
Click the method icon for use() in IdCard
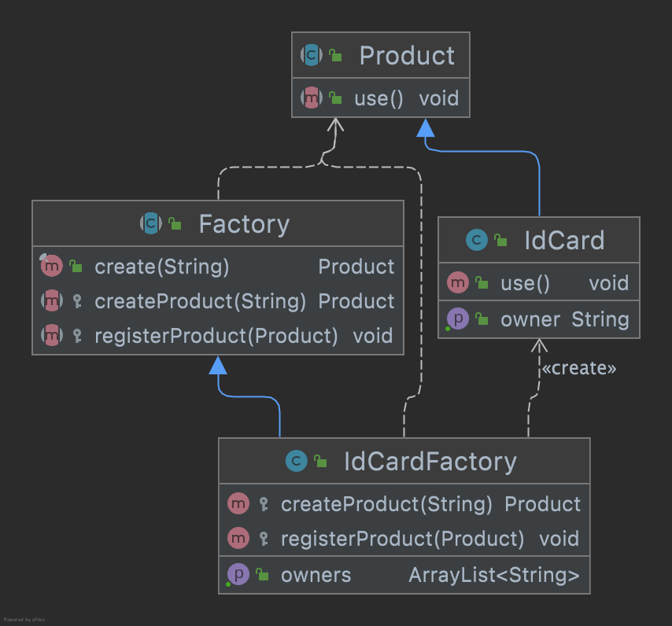[x=457, y=282]
